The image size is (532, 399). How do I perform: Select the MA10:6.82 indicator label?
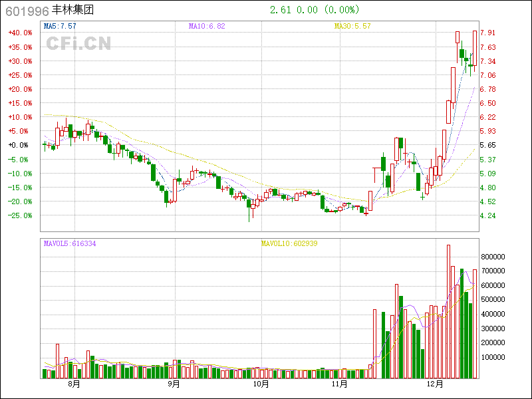207,27
